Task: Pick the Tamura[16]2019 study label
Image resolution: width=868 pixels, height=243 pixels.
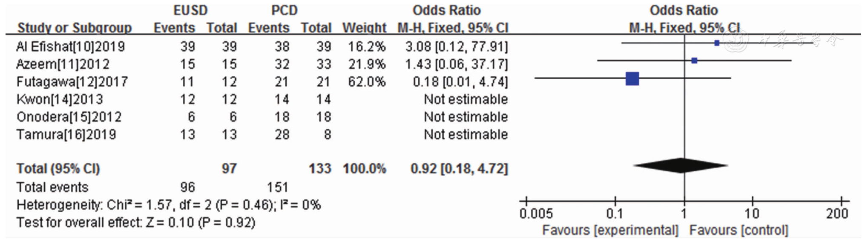Action: (66, 134)
